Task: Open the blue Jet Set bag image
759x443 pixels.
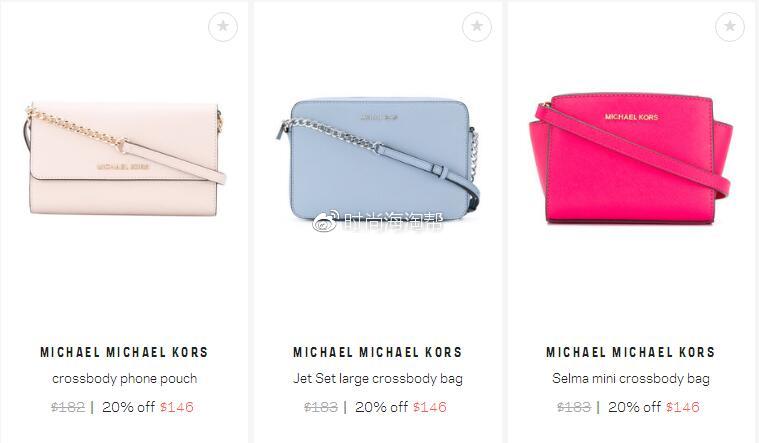Action: pos(378,160)
